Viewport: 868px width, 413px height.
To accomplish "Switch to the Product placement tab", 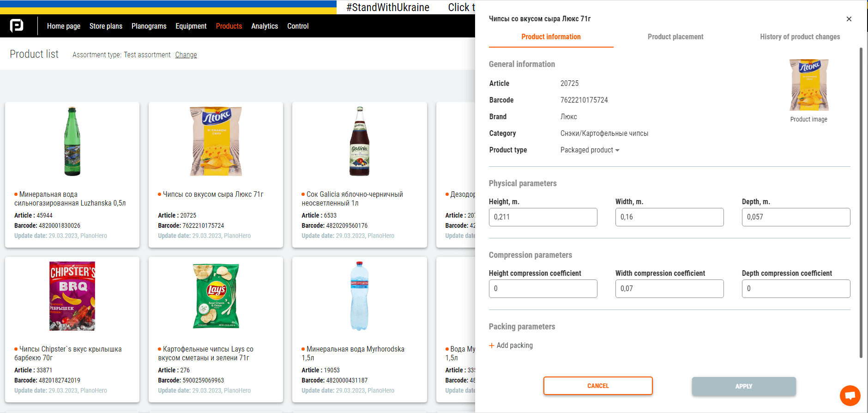I will pos(675,36).
